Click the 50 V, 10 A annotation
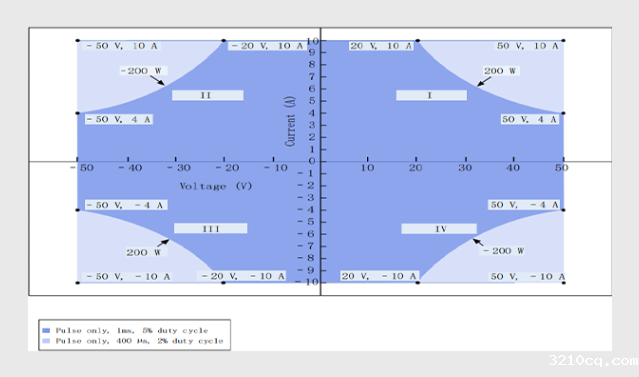 tap(528, 46)
